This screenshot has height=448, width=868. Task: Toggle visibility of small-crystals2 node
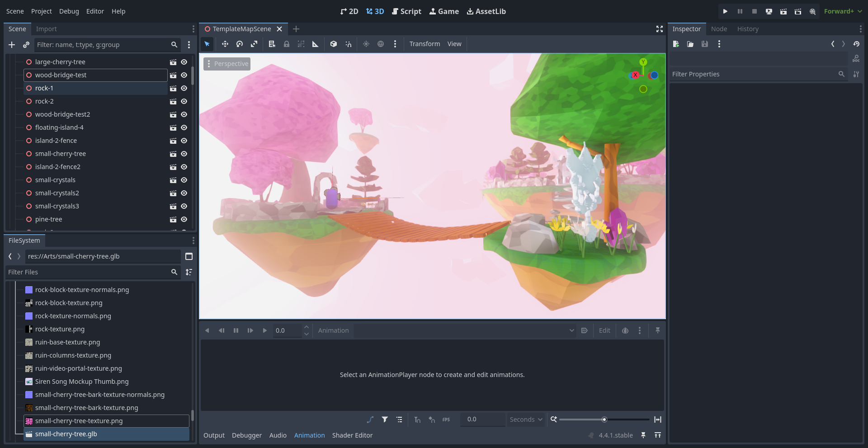pyautogui.click(x=184, y=193)
